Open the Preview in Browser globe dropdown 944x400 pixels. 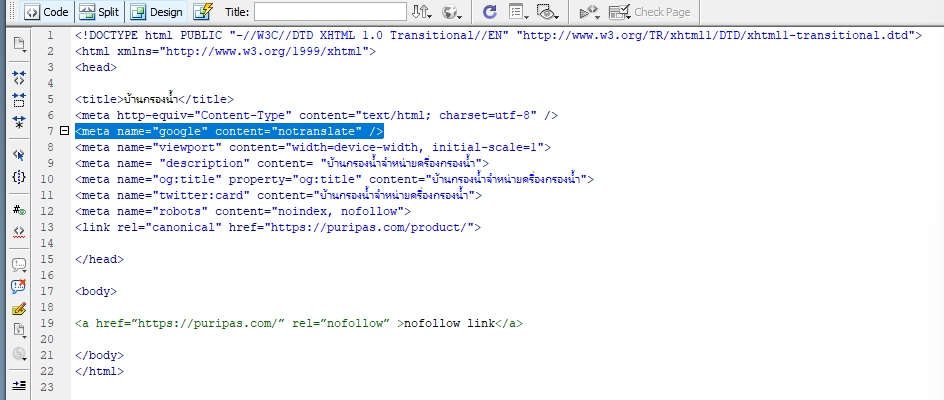click(x=452, y=12)
